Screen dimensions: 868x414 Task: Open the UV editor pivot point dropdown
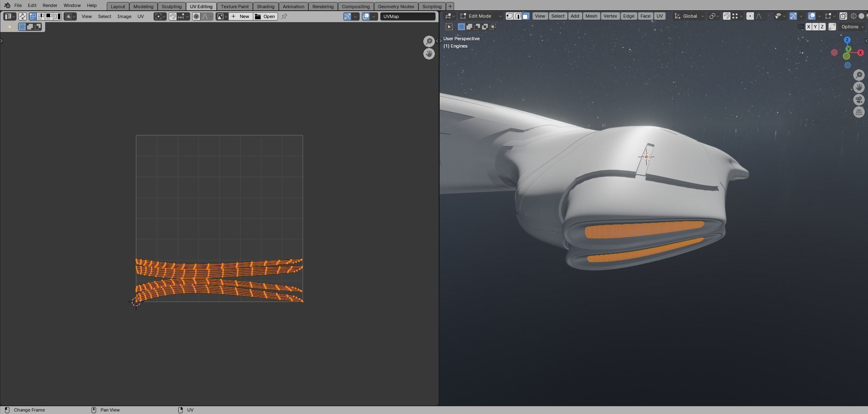(x=160, y=16)
